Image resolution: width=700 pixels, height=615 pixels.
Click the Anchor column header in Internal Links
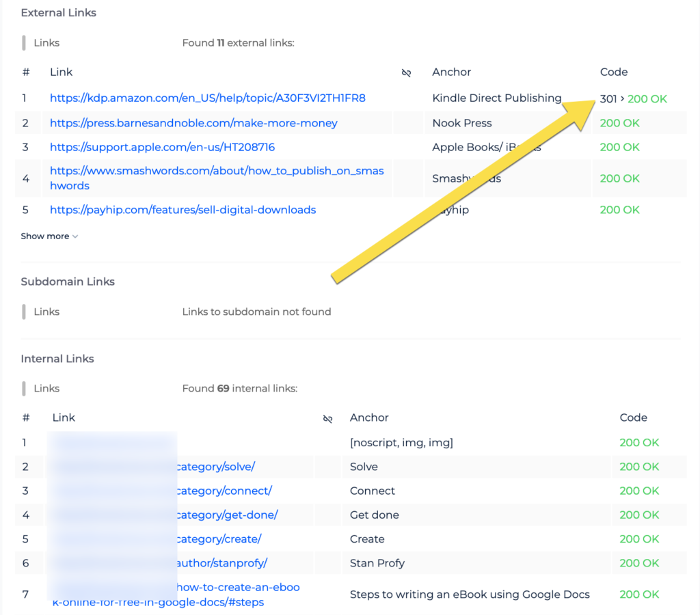(369, 418)
